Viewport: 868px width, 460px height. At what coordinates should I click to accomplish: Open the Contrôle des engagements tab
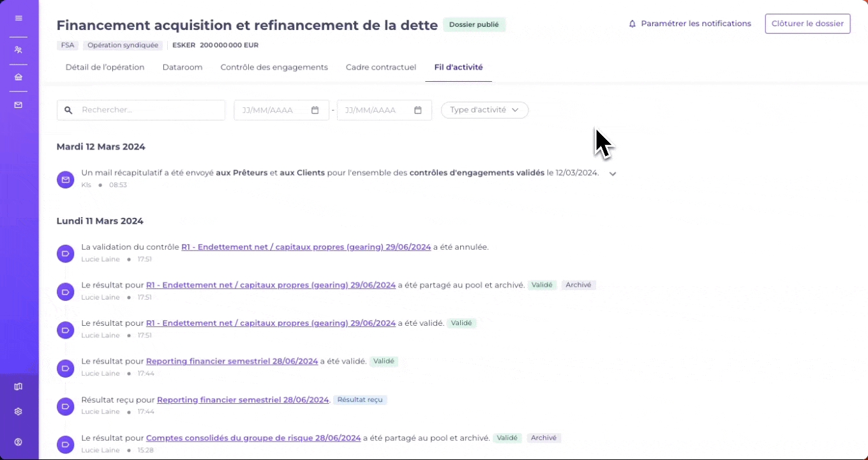274,67
